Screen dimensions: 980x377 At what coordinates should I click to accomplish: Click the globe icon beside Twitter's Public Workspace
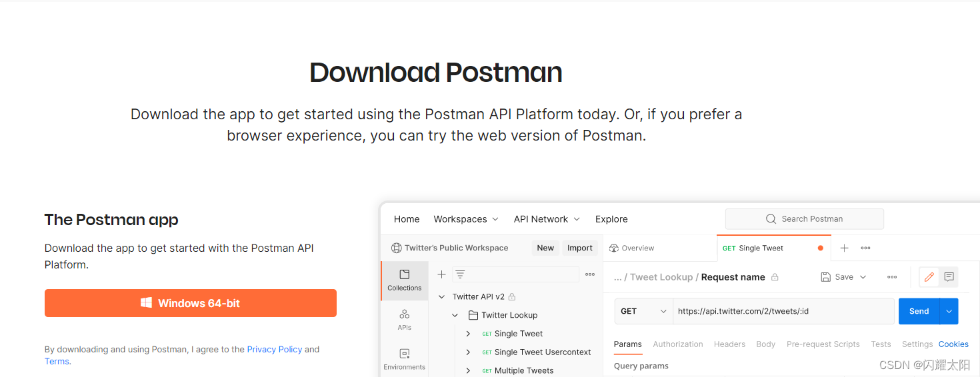point(397,248)
